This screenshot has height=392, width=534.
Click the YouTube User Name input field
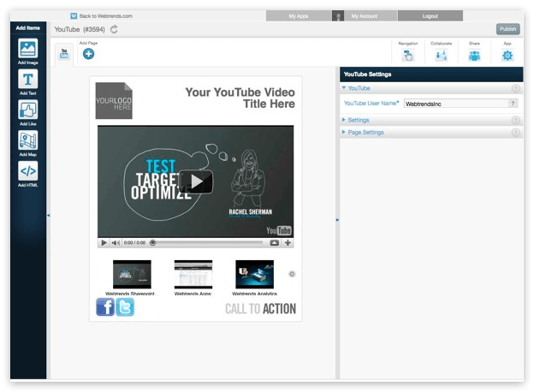point(456,104)
